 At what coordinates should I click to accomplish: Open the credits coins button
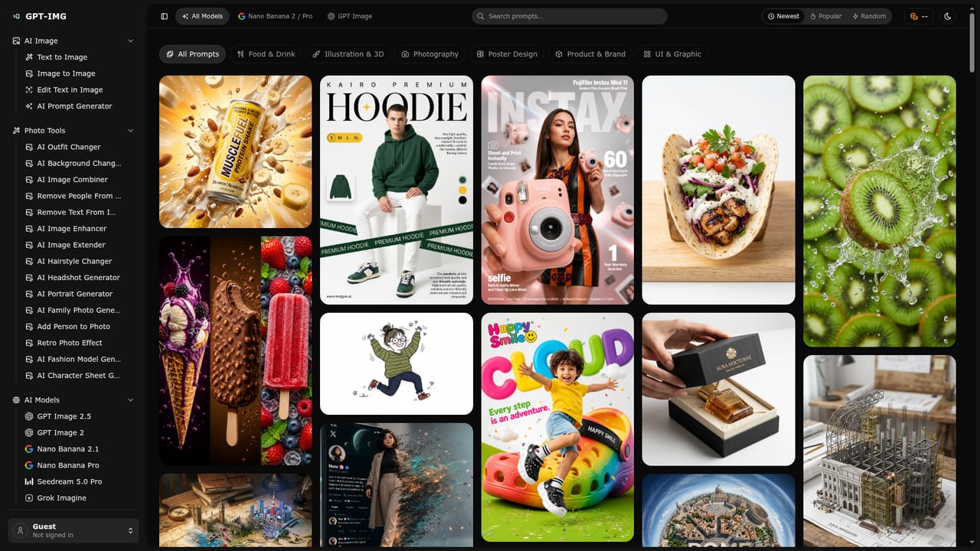(918, 16)
